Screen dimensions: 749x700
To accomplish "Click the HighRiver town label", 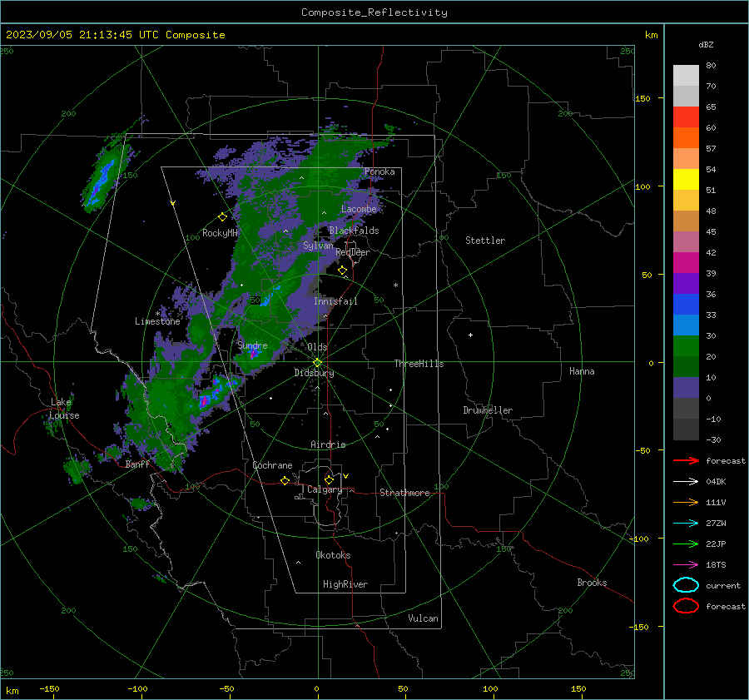I will pyautogui.click(x=345, y=584).
